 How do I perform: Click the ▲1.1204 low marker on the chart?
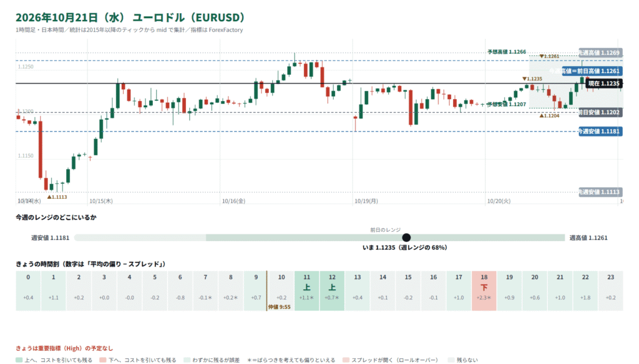coord(549,116)
